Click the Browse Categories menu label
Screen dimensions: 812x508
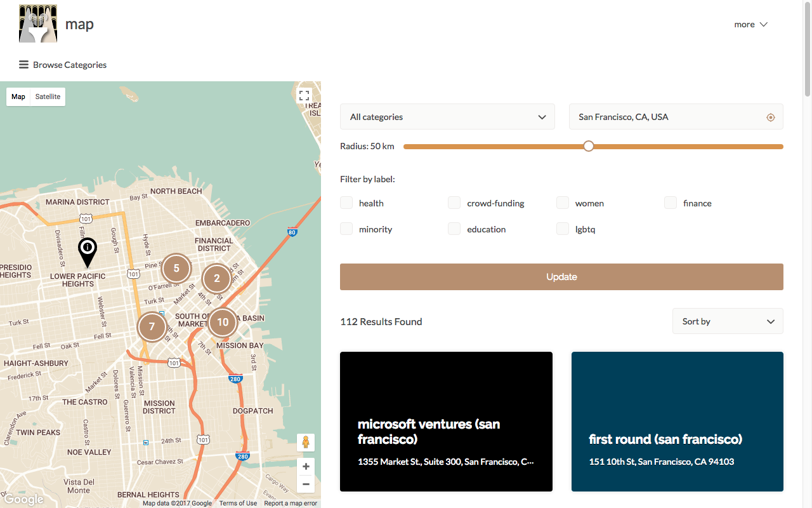click(70, 65)
